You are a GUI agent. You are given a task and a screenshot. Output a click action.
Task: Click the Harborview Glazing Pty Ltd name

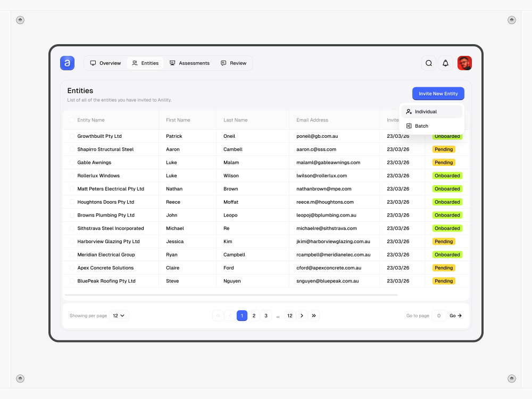click(109, 242)
